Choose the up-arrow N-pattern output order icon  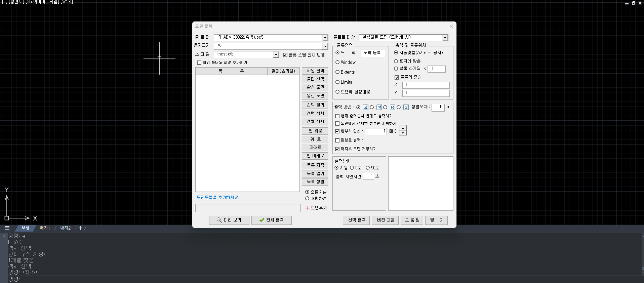click(x=379, y=107)
